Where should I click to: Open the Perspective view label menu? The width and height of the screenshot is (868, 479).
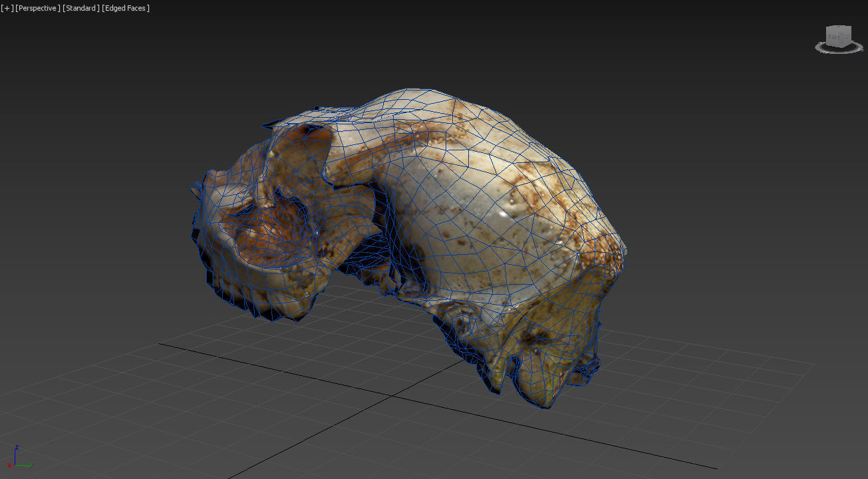point(37,8)
